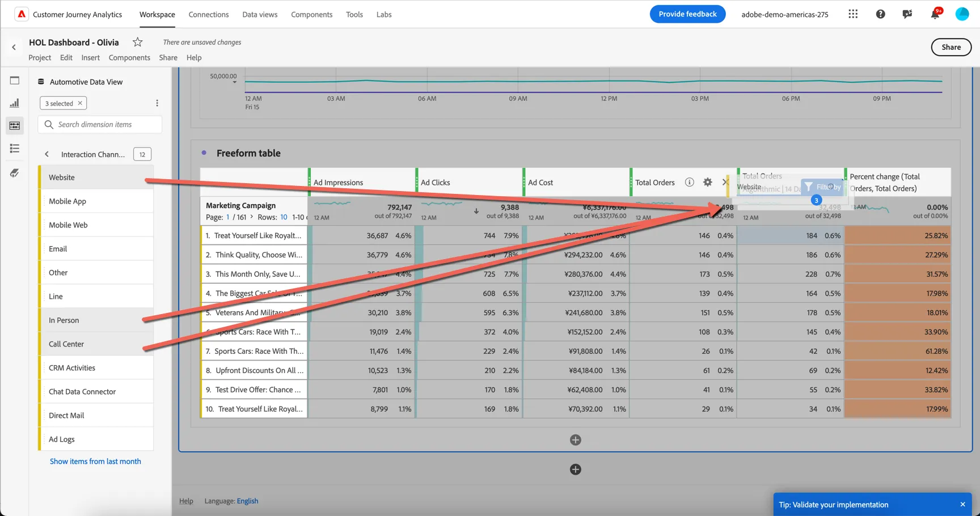Open the user profile avatar
980x516 pixels.
(x=962, y=14)
